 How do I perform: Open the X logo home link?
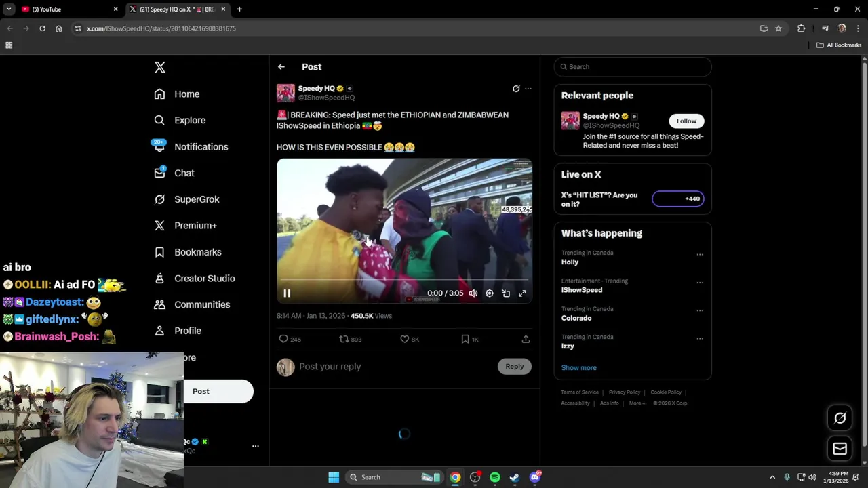click(x=160, y=67)
